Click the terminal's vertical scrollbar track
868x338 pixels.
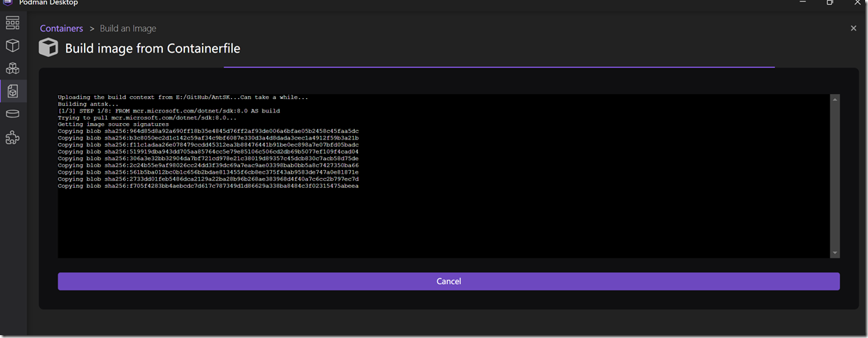(x=835, y=178)
